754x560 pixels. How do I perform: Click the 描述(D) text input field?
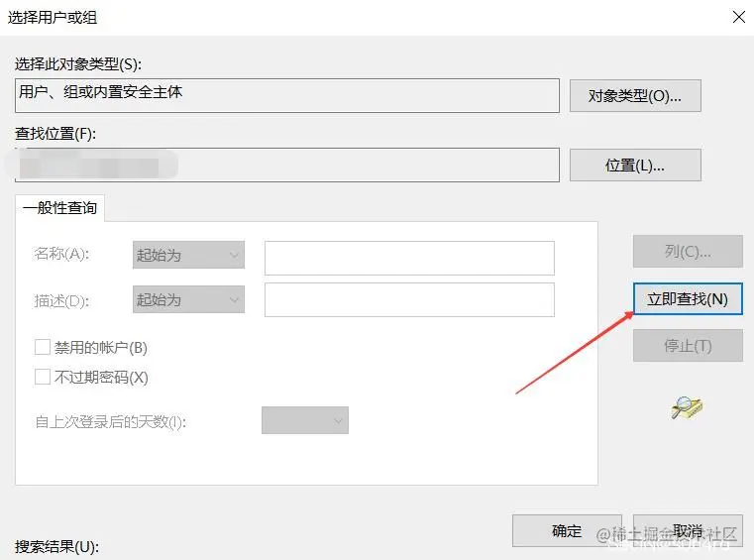tap(409, 299)
